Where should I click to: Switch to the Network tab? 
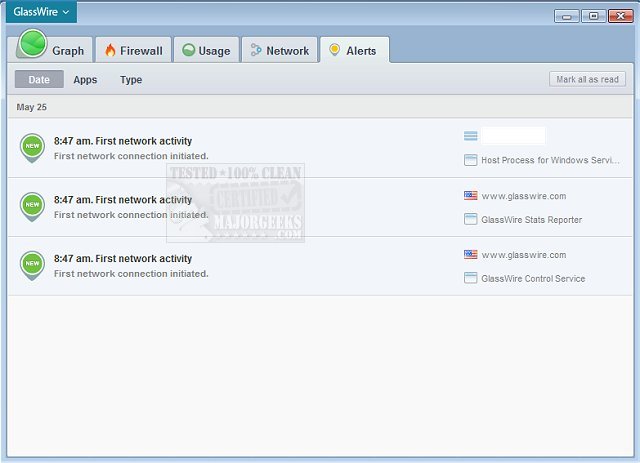(x=280, y=50)
